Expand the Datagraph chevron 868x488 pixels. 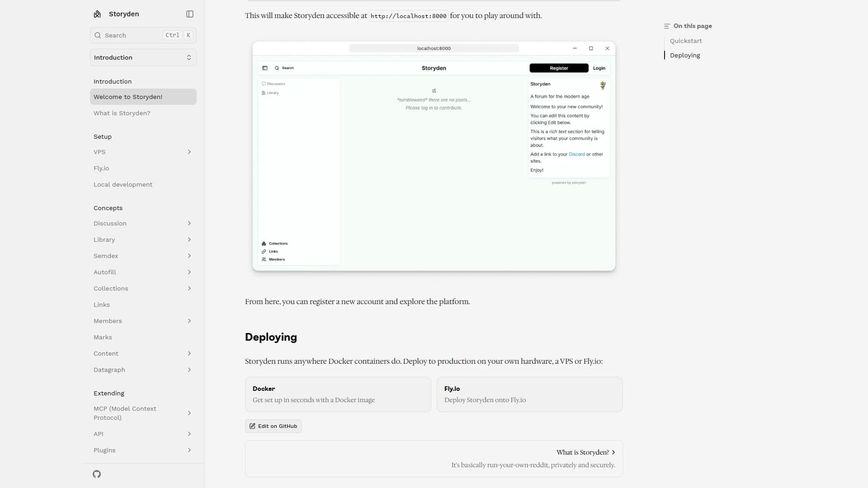tap(189, 370)
